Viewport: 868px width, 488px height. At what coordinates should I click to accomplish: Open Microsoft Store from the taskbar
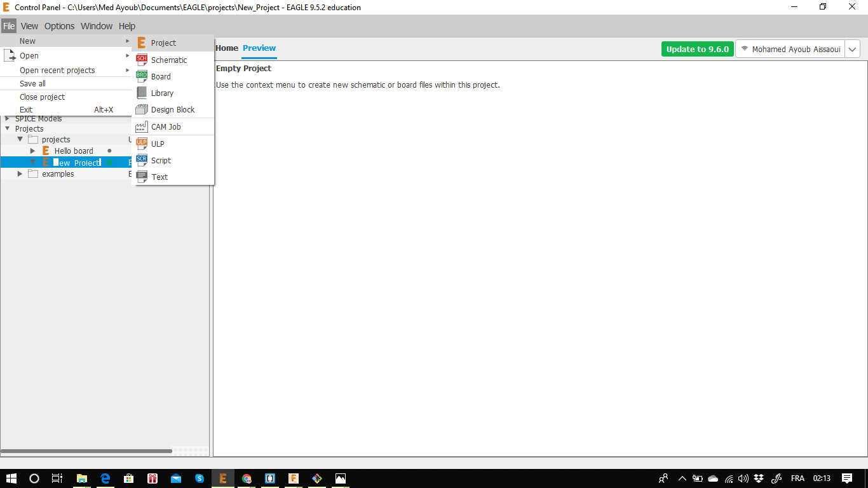coord(129,478)
